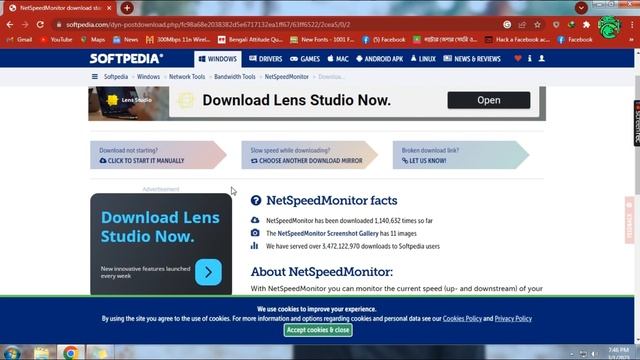Open the Chrome three-dot menu
This screenshot has width=640, height=360.
coord(632,24)
